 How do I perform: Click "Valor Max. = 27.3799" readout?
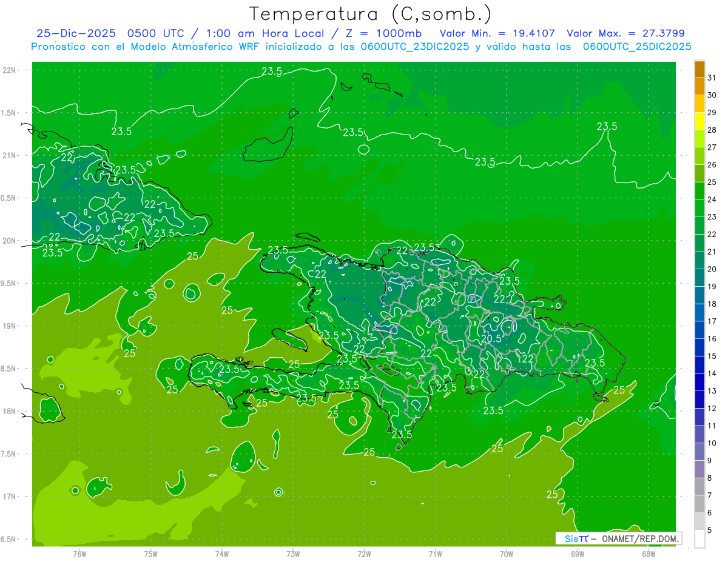pos(625,33)
